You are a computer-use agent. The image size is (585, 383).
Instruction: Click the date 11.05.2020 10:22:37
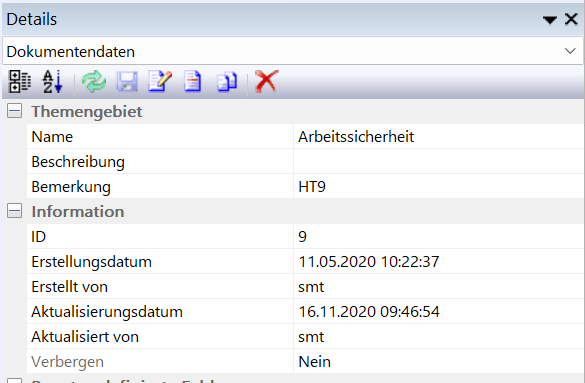(369, 262)
